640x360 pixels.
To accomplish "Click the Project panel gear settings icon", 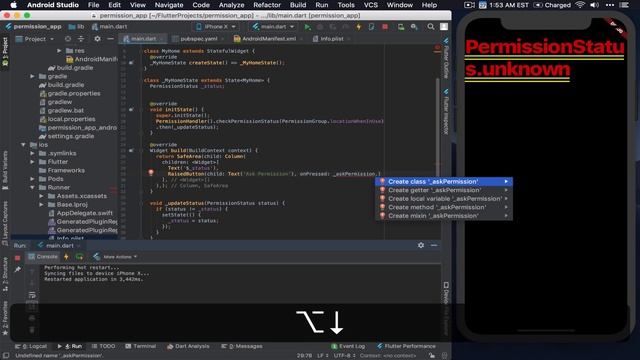I will 97,39.
